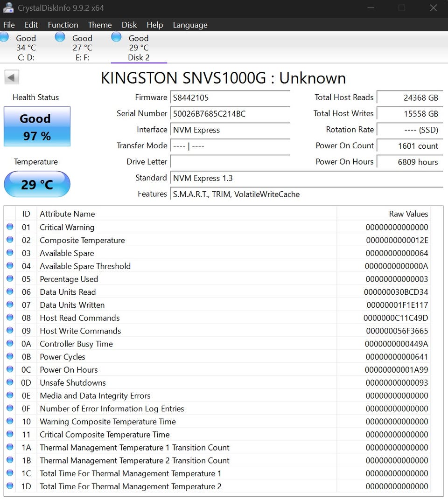The image size is (448, 499).
Task: Click the Serial Number field
Action: (230, 114)
